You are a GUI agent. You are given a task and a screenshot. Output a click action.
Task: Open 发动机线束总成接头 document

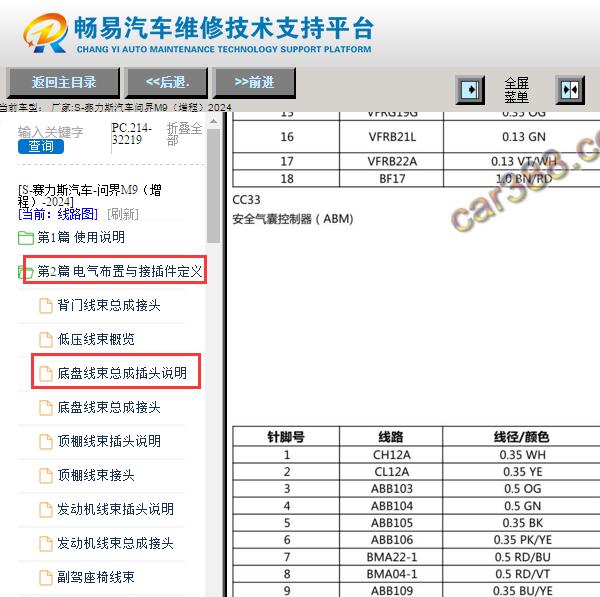click(x=116, y=543)
